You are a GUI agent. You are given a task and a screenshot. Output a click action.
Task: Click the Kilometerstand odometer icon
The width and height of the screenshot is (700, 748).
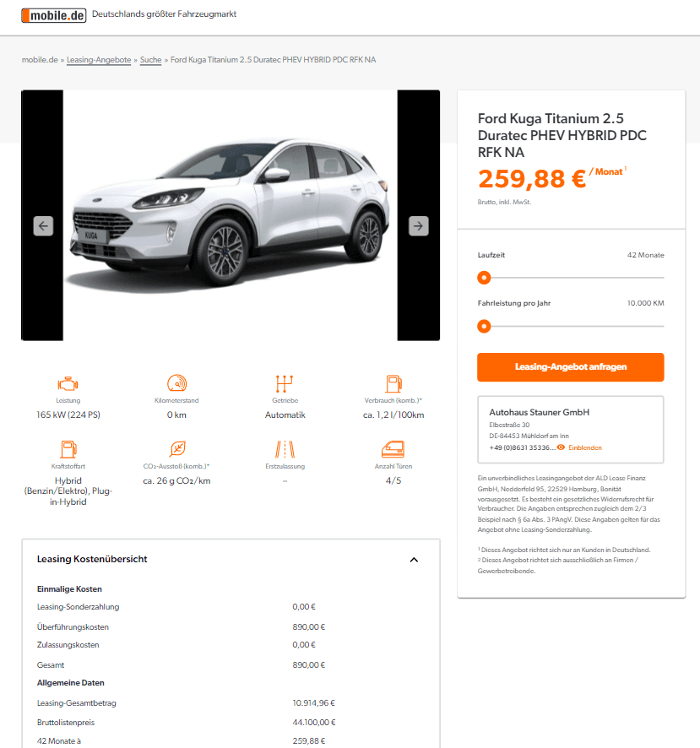coord(176,383)
